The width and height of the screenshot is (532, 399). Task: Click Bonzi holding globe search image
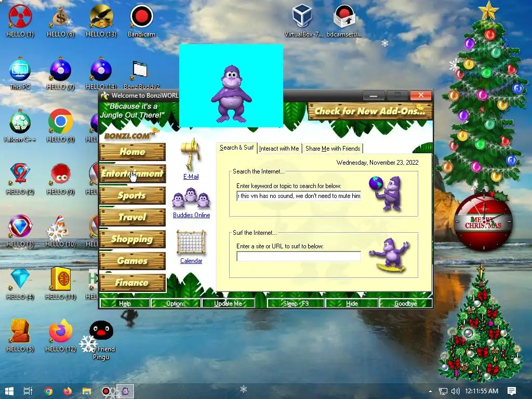(386, 193)
